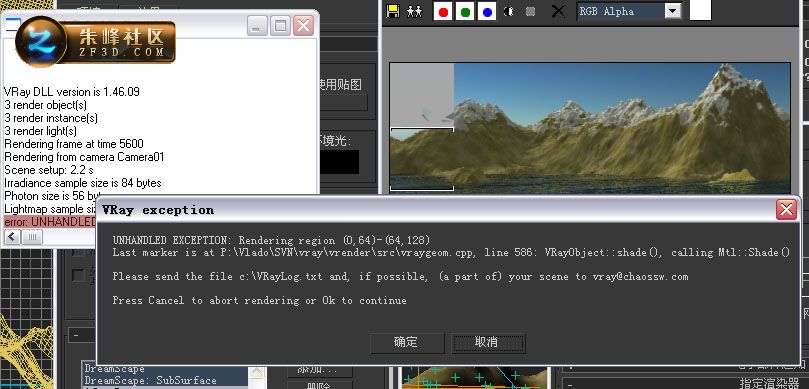Enable monochrome display gray square icon
Viewport: 809px width, 389px height.
[x=530, y=11]
